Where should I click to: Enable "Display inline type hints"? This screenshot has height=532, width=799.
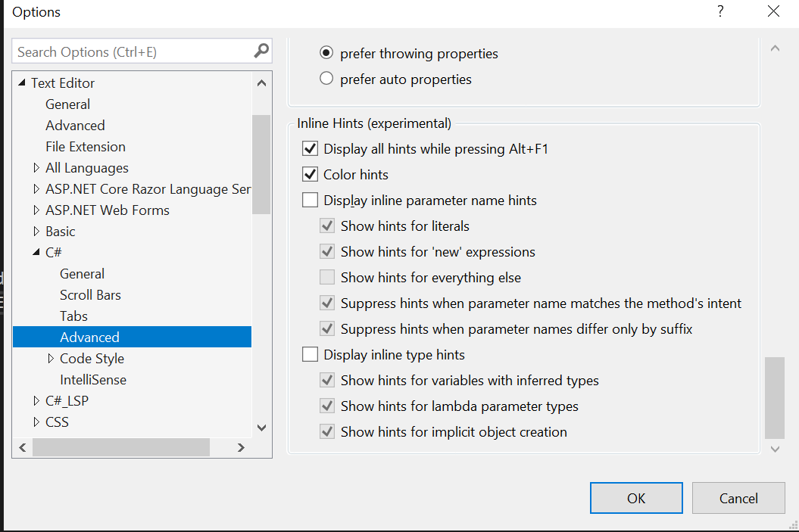pyautogui.click(x=310, y=354)
